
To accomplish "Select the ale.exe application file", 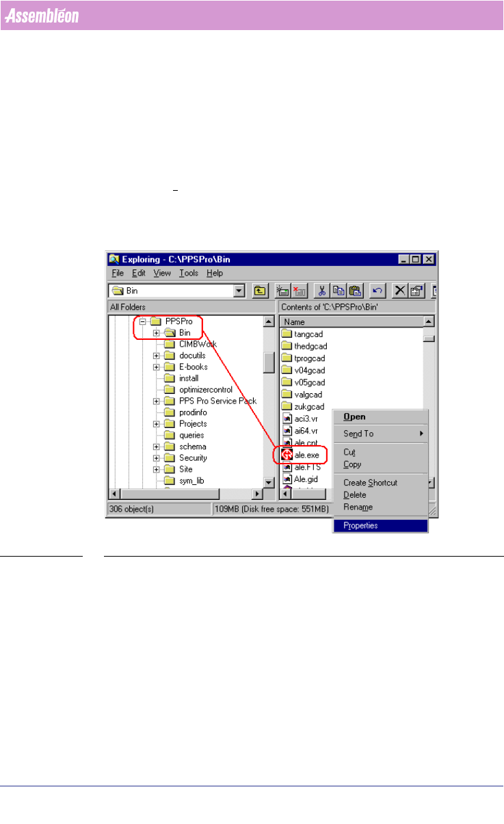I will (300, 454).
